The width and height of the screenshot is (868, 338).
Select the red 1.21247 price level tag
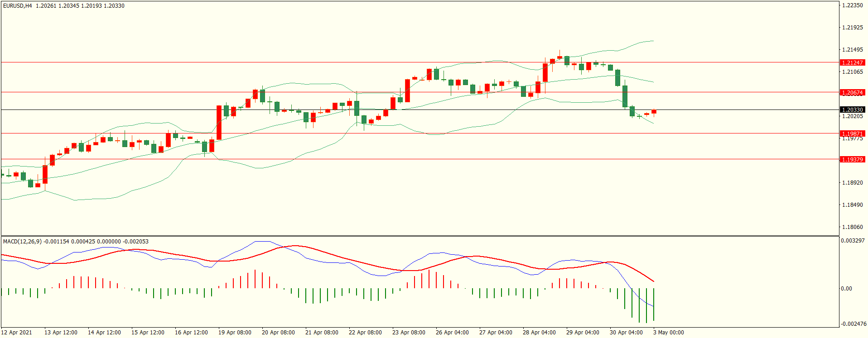pyautogui.click(x=852, y=63)
